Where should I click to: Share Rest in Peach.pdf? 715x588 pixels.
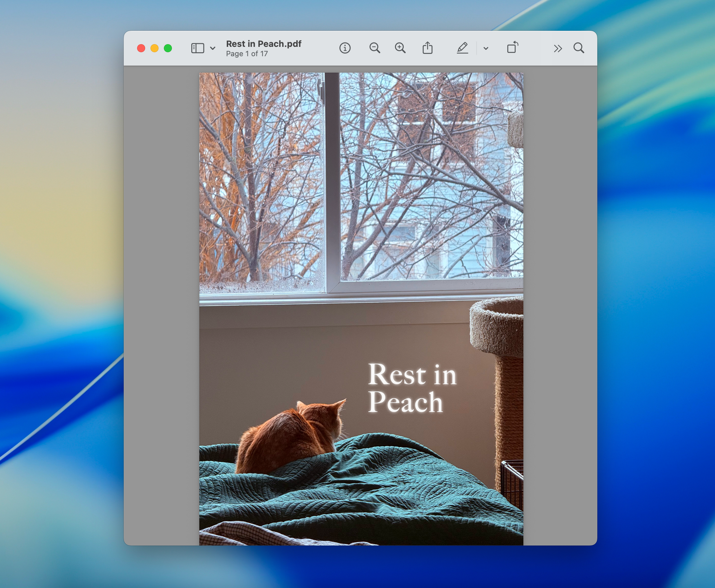(x=428, y=48)
